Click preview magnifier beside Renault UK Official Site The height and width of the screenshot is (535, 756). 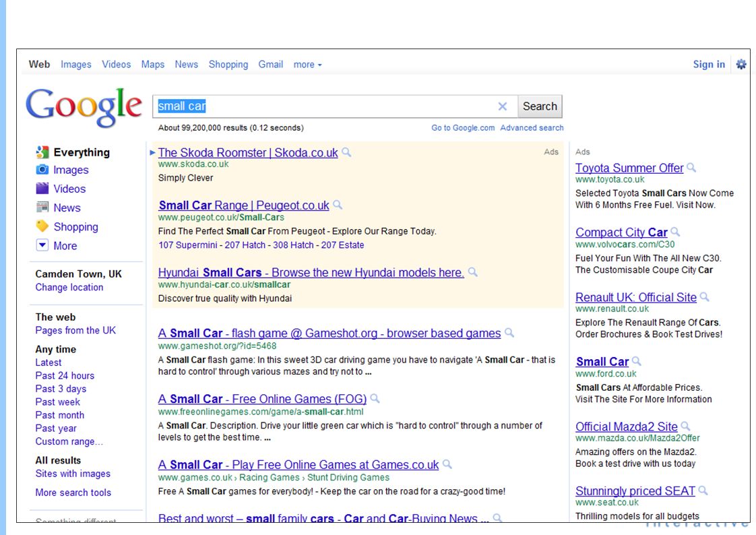(704, 296)
